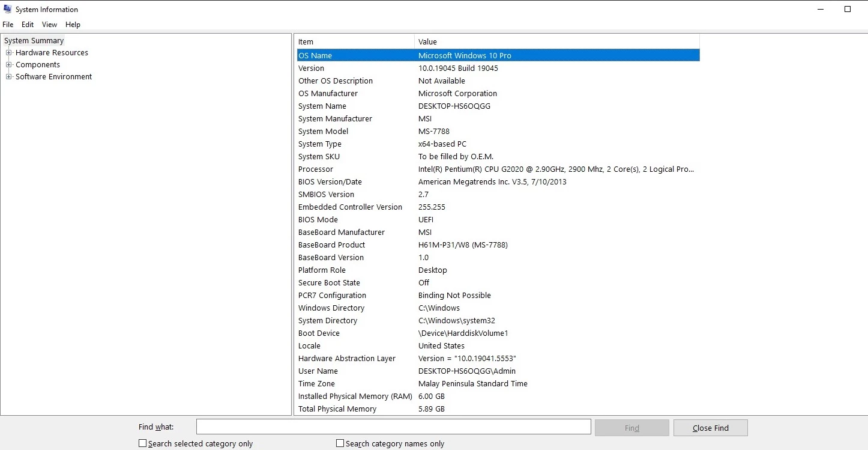Viewport: 868px width, 450px height.
Task: Click the Intel Pentium G2020 processor value
Action: pyautogui.click(x=556, y=169)
